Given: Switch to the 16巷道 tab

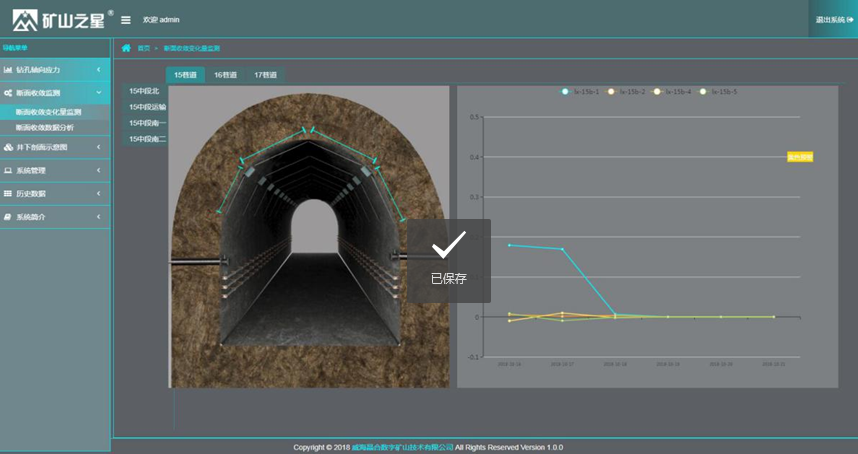Looking at the screenshot, I should point(225,75).
